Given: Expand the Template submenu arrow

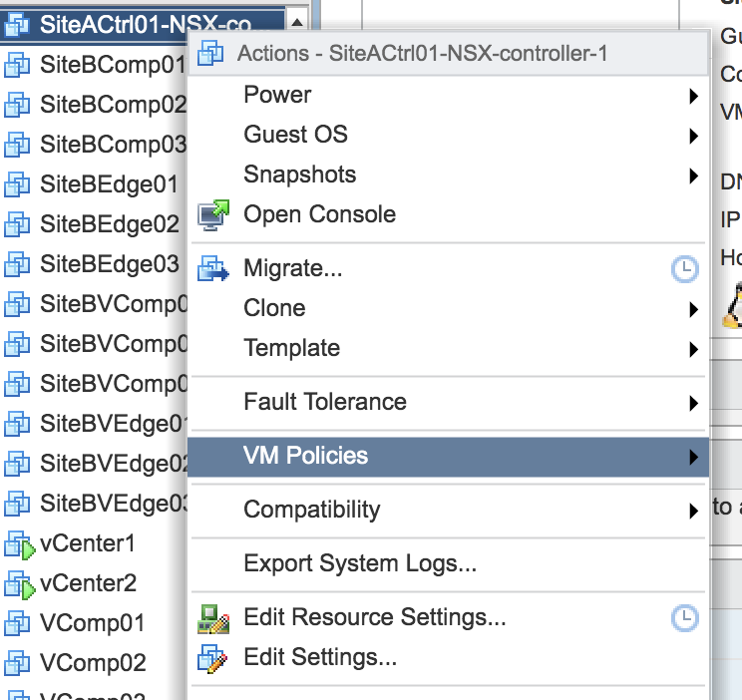Looking at the screenshot, I should (693, 349).
